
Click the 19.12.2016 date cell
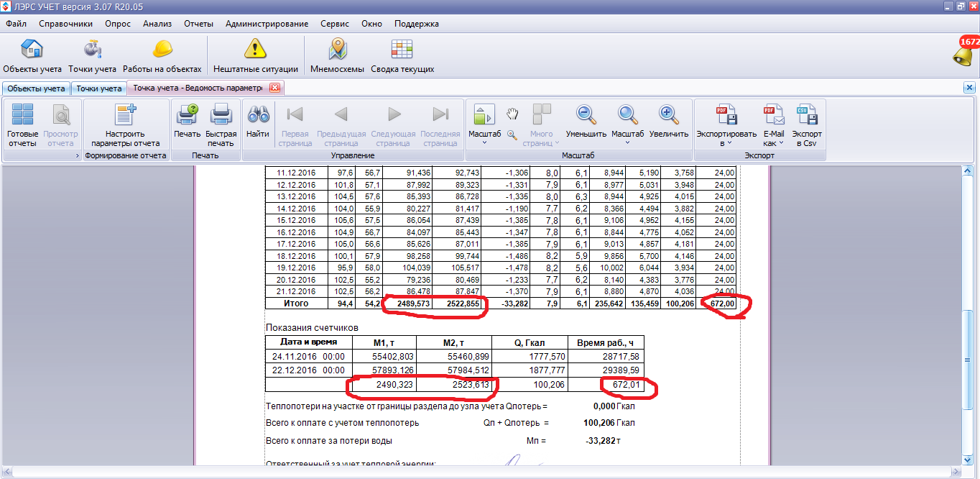296,268
